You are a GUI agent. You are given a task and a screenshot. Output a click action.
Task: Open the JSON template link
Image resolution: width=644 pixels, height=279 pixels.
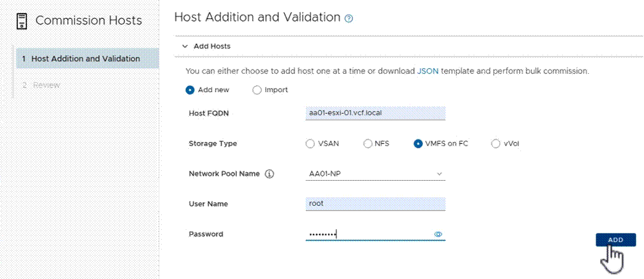tap(427, 71)
